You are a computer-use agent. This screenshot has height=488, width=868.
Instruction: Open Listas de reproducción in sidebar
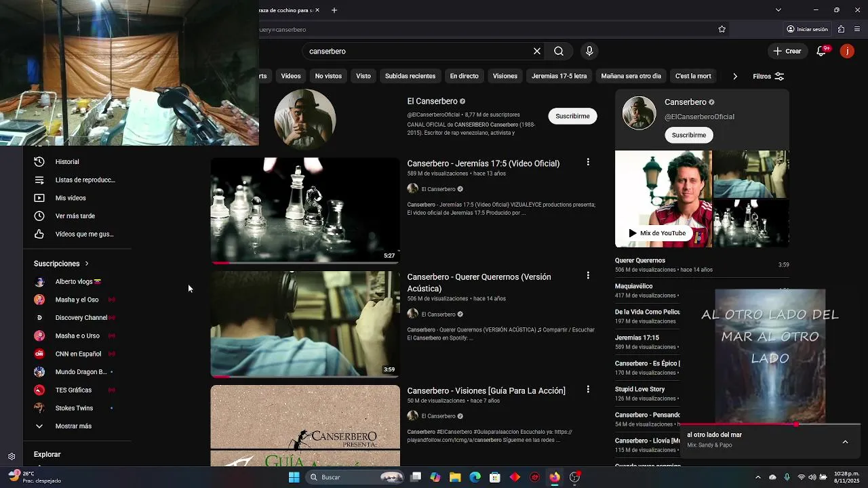click(x=76, y=180)
